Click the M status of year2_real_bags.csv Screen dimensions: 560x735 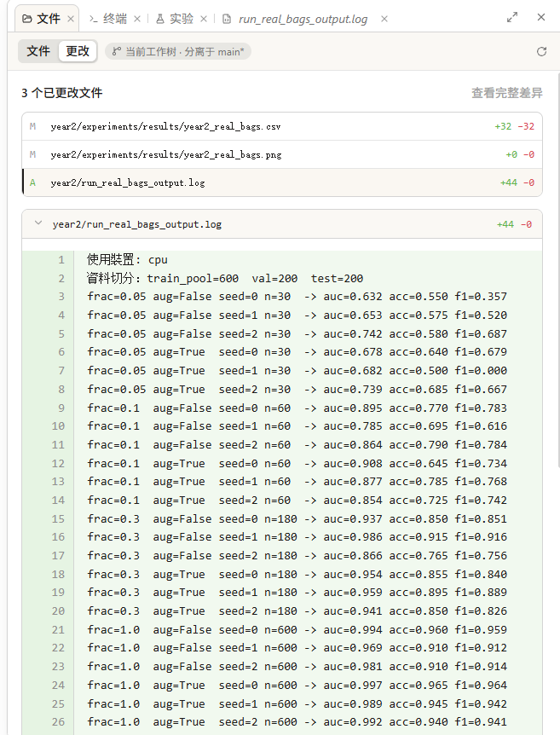tap(32, 126)
